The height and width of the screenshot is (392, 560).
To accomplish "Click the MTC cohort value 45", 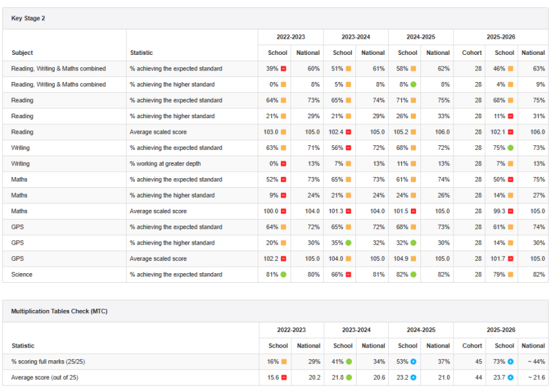I will point(479,362).
